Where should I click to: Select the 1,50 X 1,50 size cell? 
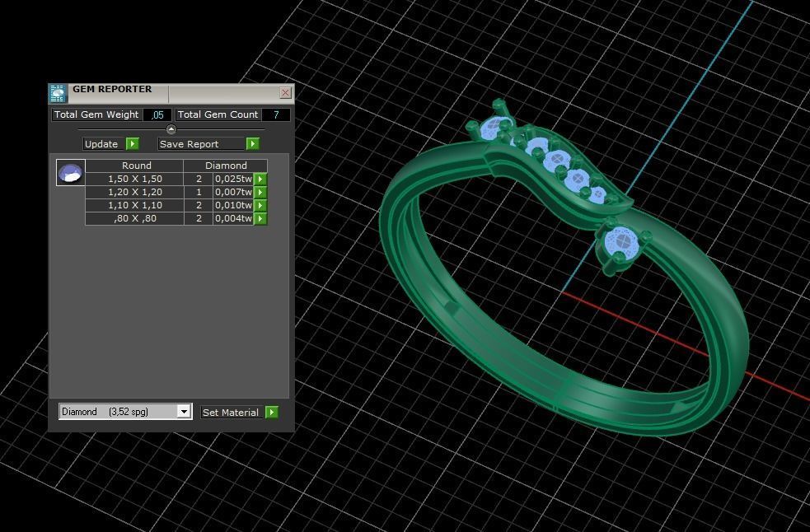pos(135,179)
